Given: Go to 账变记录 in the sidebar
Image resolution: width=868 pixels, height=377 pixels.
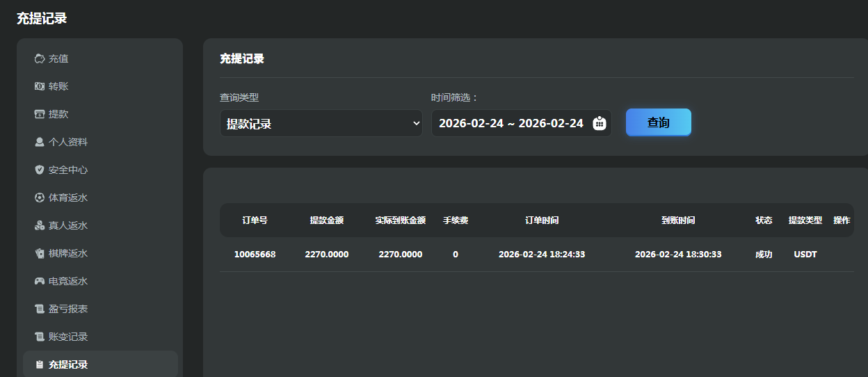Looking at the screenshot, I should (67, 337).
